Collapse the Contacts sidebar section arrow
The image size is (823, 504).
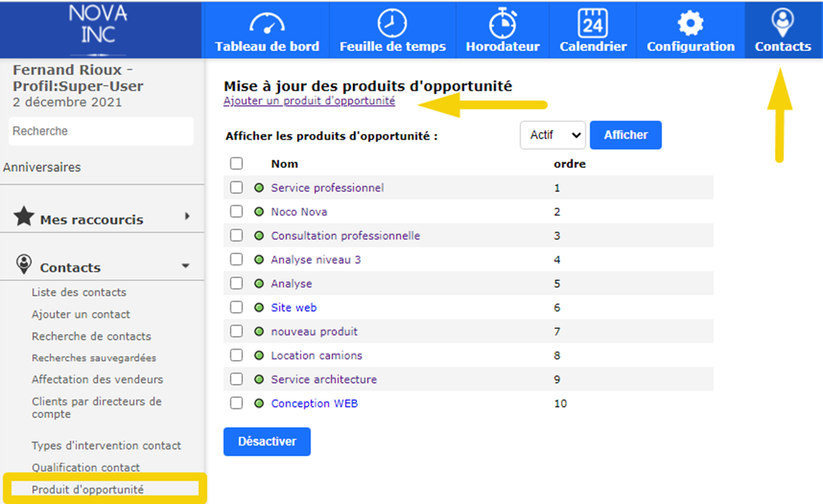coord(185,266)
